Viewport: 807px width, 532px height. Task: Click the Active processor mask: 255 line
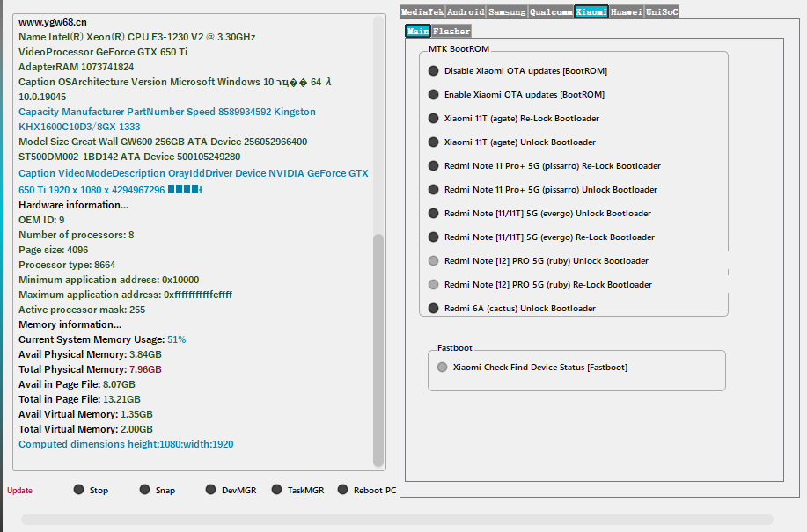click(82, 310)
